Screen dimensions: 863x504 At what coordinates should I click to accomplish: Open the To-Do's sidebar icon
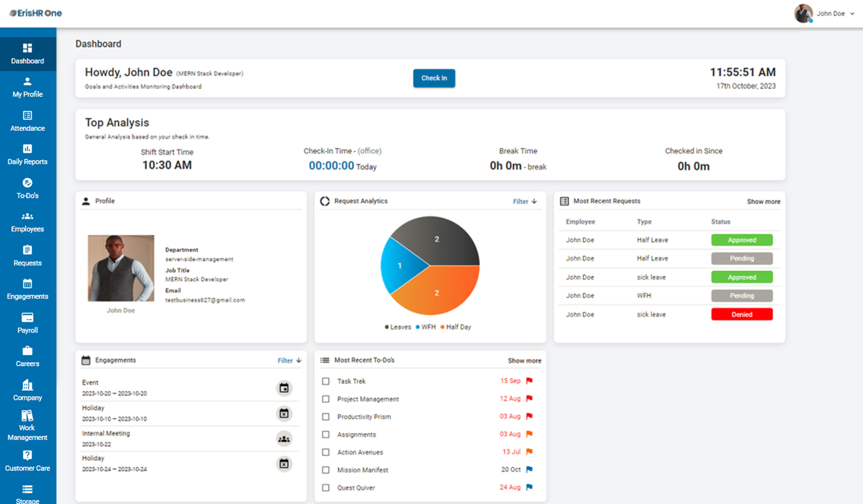pos(27,189)
